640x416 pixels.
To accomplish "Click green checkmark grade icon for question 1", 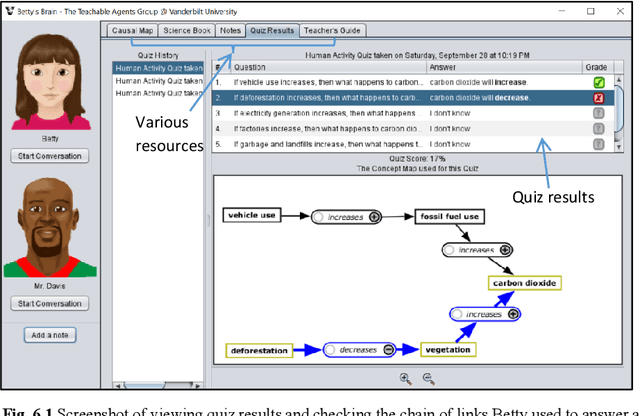I will coord(598,82).
